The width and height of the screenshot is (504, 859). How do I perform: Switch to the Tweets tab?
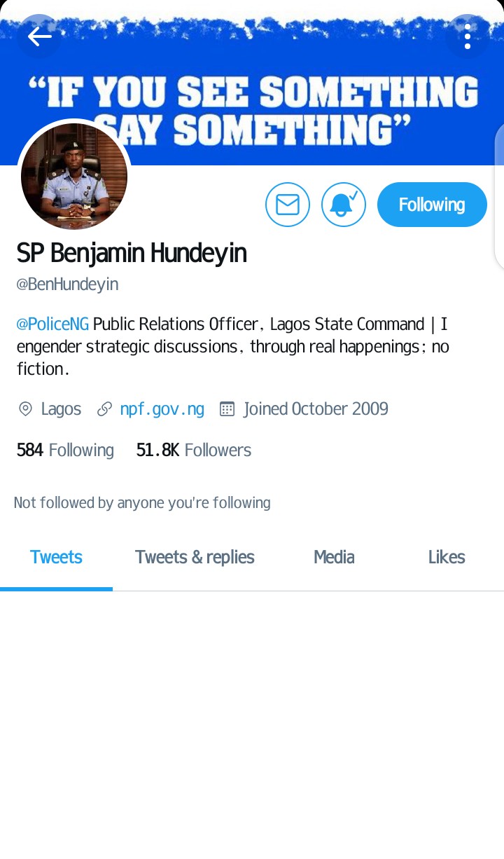56,558
